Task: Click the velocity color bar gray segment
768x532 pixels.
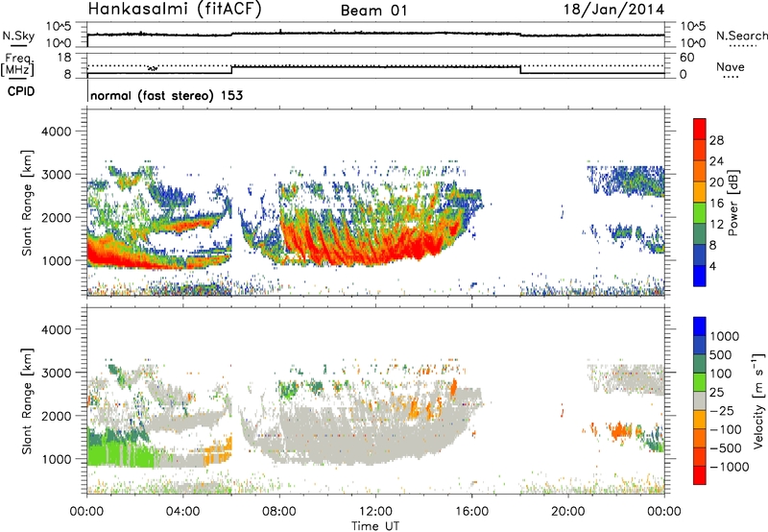Action: [x=700, y=401]
